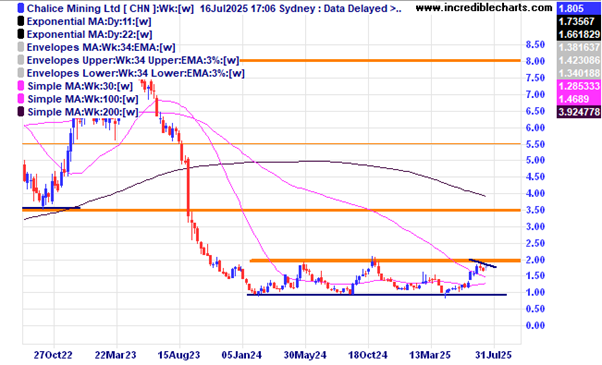Select the Simple MA:Wk:200:[w] legend label
602x365 pixels.
point(83,112)
